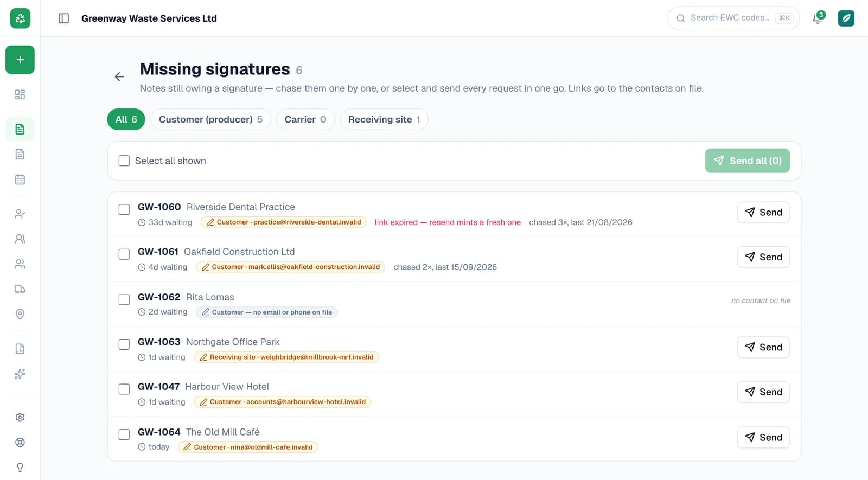Open the calendar icon in sidebar
The height and width of the screenshot is (480, 868).
pos(20,180)
